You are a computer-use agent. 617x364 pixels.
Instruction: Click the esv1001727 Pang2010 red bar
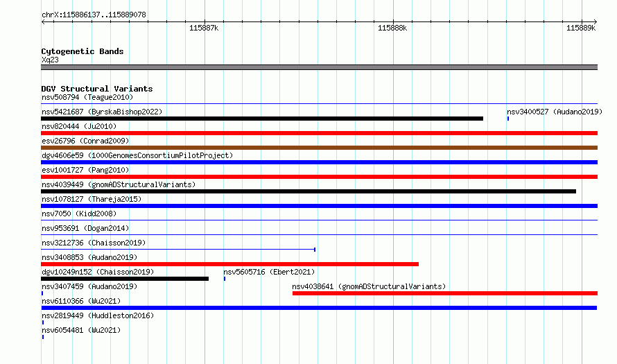point(319,177)
